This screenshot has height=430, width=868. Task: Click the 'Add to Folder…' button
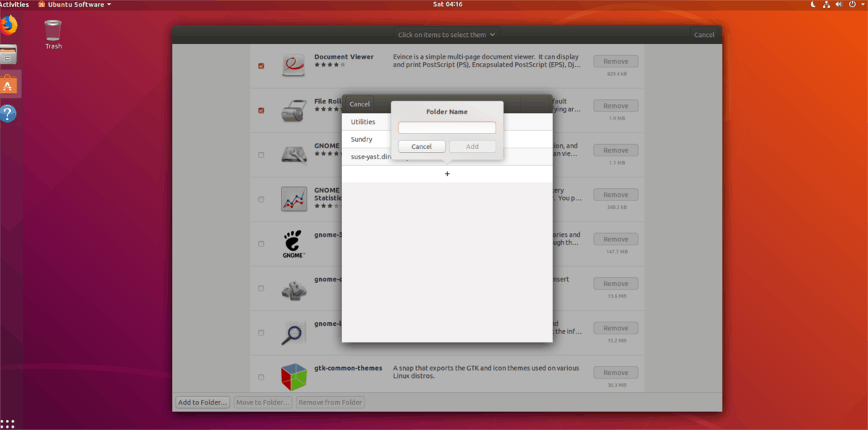pos(202,402)
